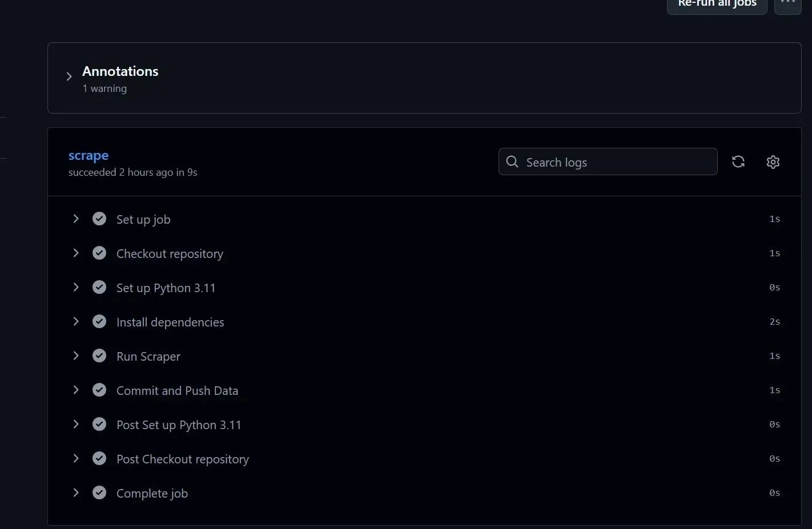Viewport: 812px width, 529px height.
Task: Open the log settings gear menu
Action: click(x=773, y=162)
